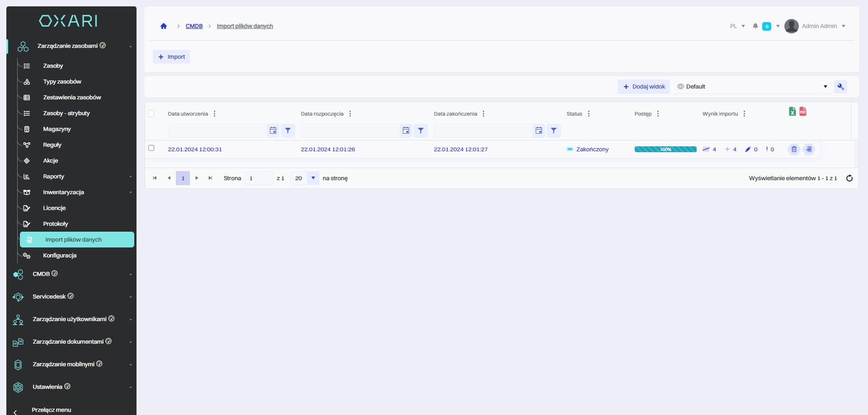
Task: Open Magazyny in the sidebar
Action: point(57,129)
